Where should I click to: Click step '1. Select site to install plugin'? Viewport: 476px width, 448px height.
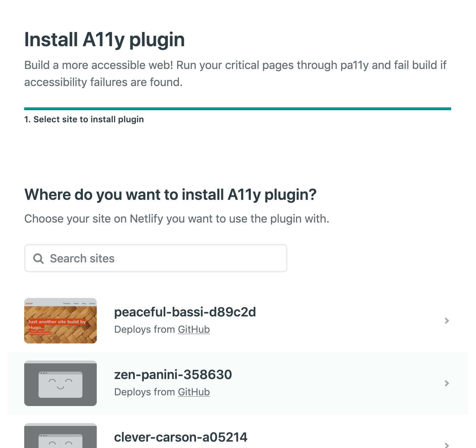tap(84, 119)
